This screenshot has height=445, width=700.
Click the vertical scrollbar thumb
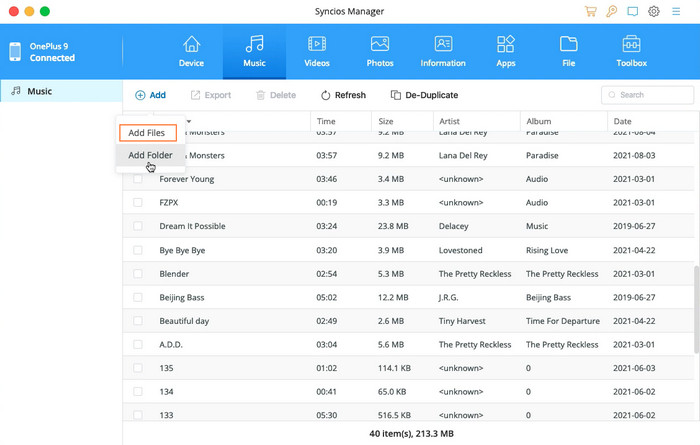coord(696,309)
